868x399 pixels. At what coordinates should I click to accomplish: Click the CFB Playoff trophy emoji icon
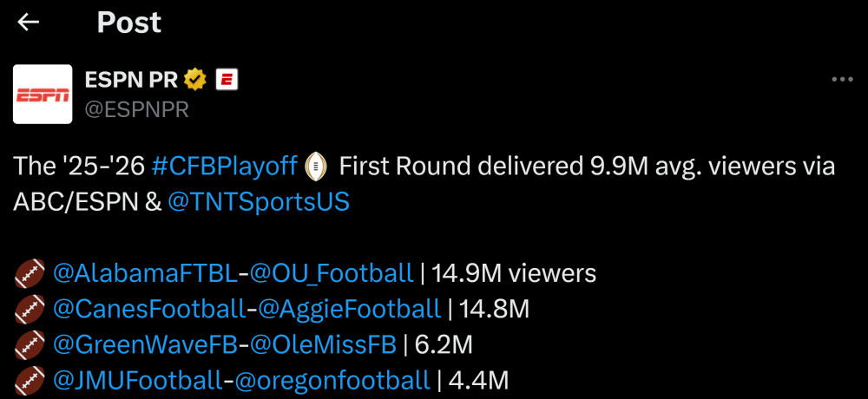pos(317,165)
